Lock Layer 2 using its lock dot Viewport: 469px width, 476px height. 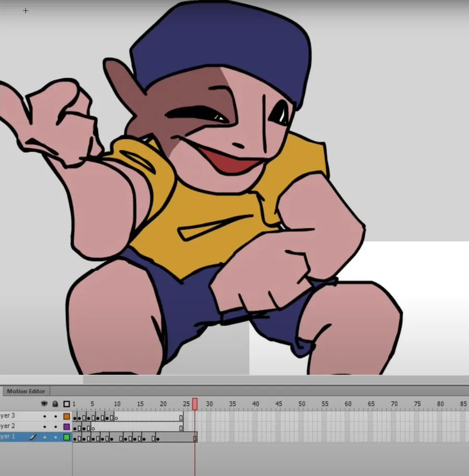(x=56, y=427)
